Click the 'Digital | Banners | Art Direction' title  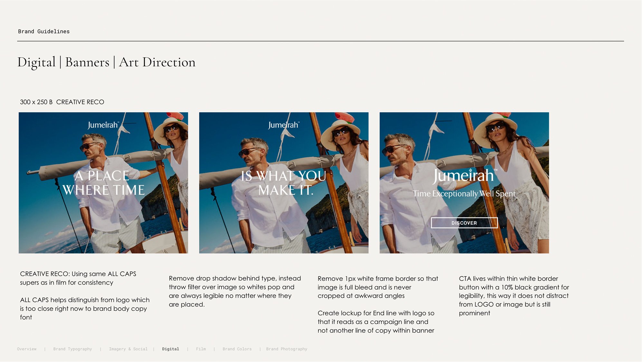[x=106, y=62]
